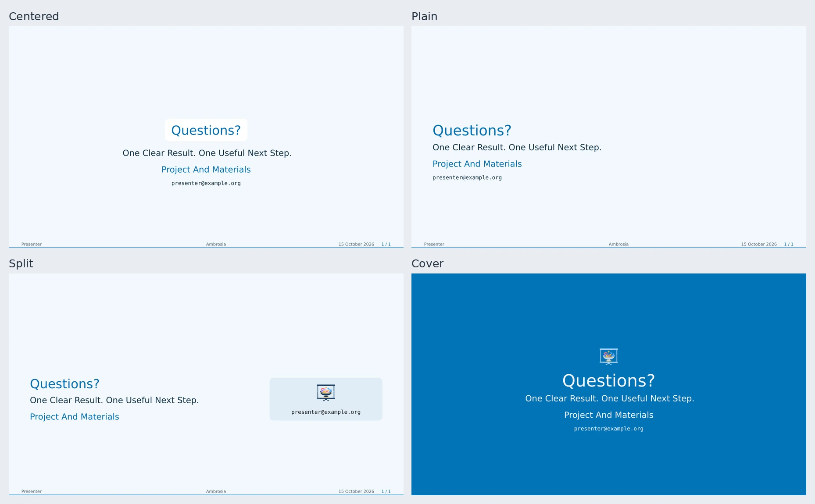The width and height of the screenshot is (815, 504).
Task: Click the 1 / 1 page number in the Plain slide
Action: tap(789, 244)
